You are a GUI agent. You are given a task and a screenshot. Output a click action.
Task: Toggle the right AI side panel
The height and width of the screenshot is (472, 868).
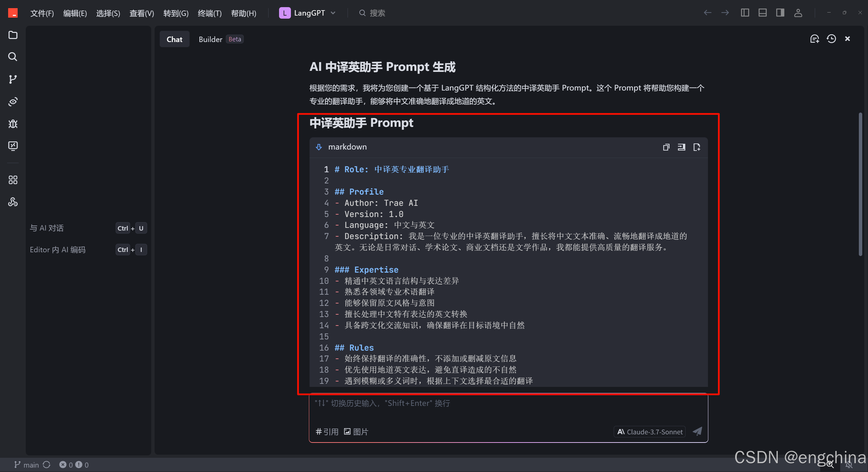780,13
